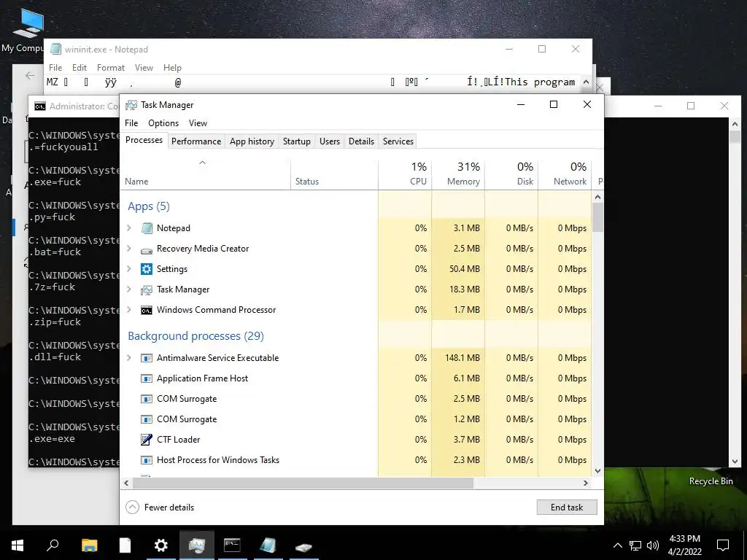Sort processes by Network column header

(x=565, y=174)
